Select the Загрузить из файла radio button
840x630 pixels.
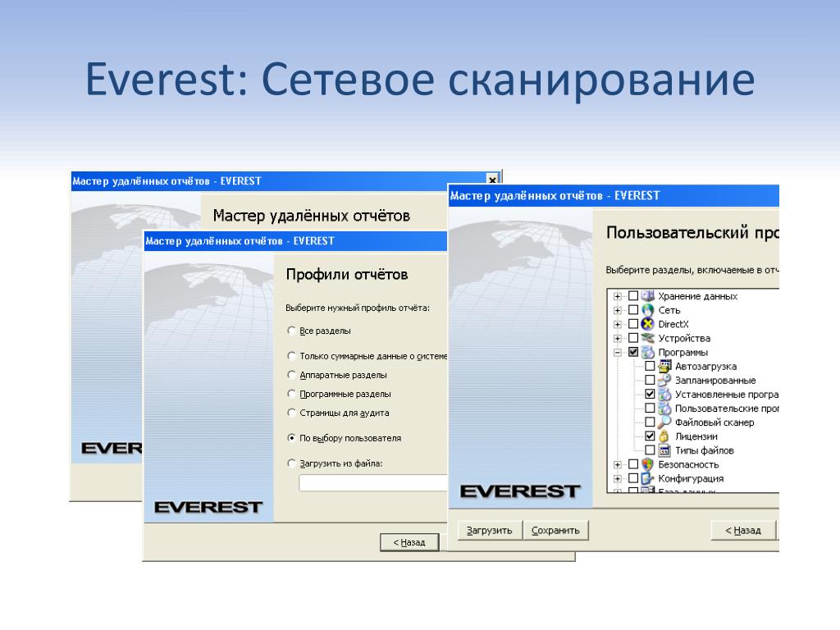pos(291,463)
